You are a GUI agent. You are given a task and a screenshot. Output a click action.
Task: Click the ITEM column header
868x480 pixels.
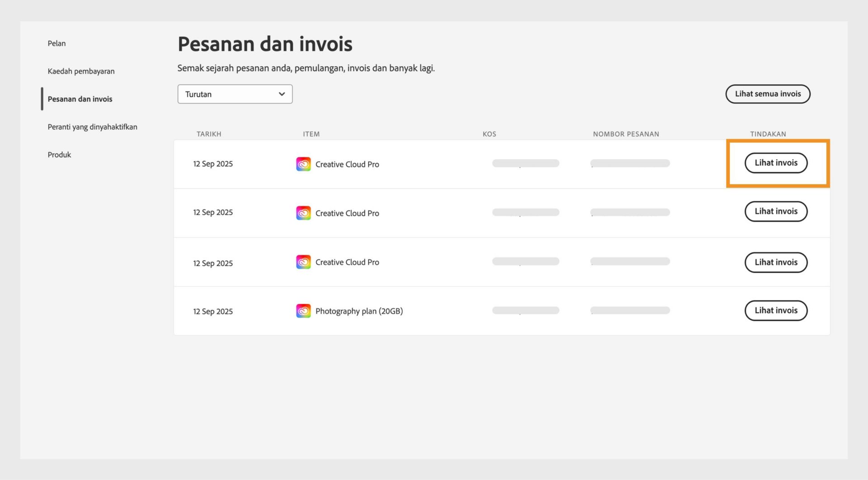(311, 134)
